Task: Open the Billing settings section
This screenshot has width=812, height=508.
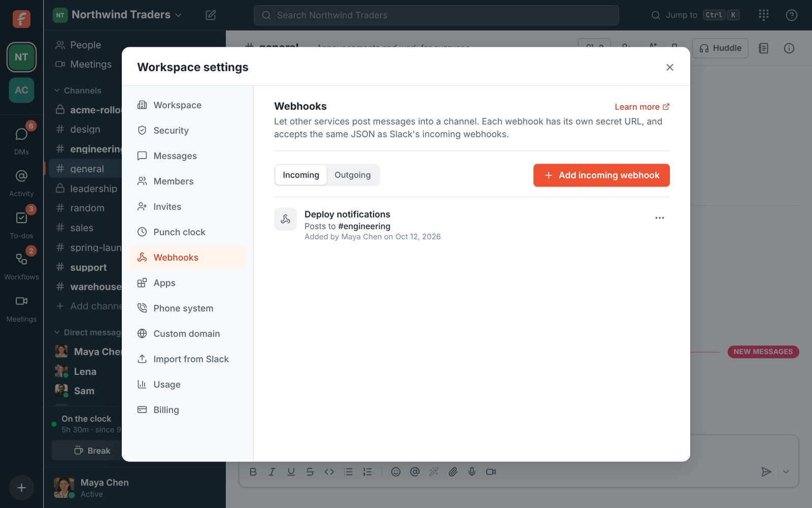Action: point(187,410)
